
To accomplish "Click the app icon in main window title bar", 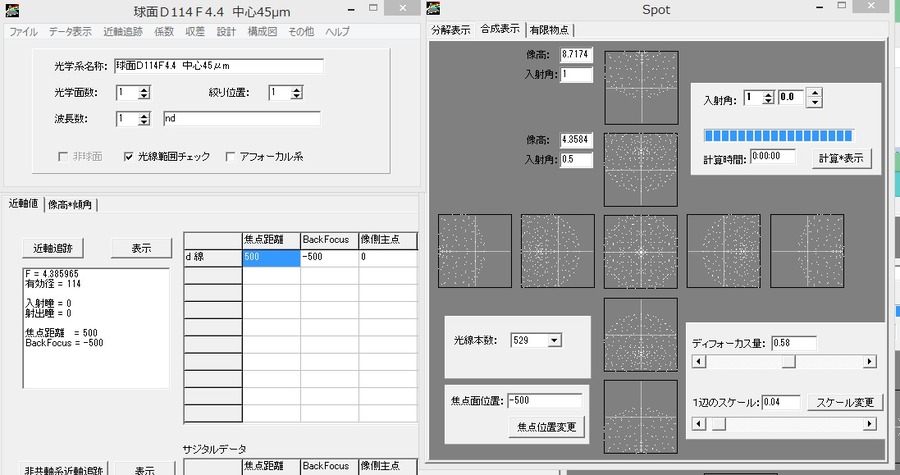I will [x=12, y=10].
